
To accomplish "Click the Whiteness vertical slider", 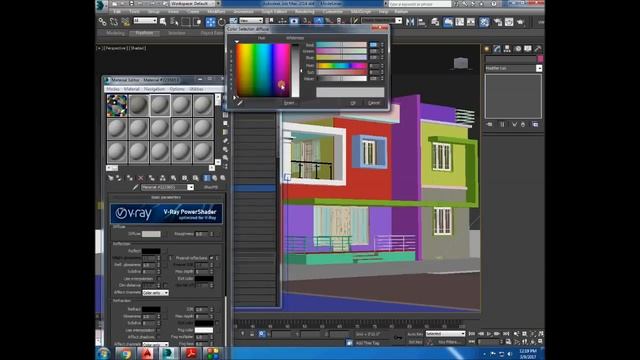I will click(x=295, y=70).
